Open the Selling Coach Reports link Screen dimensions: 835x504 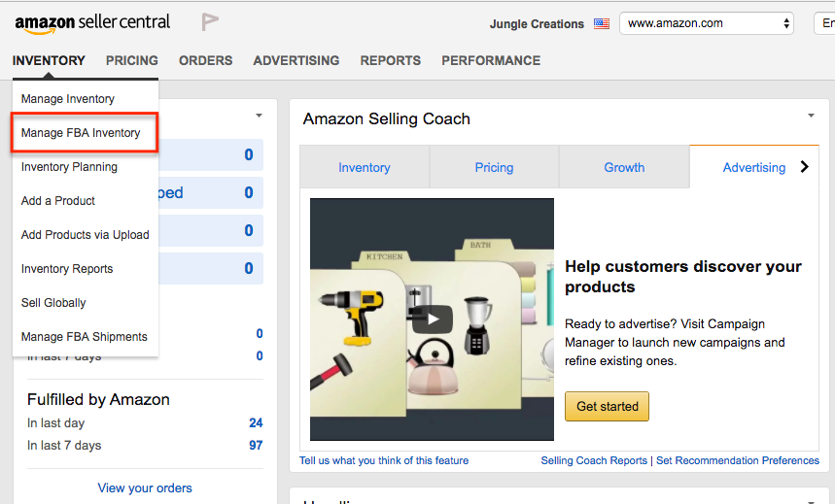click(x=594, y=460)
